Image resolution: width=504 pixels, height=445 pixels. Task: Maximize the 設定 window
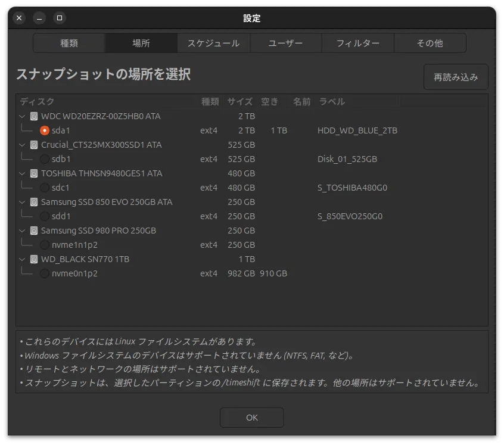coord(60,18)
